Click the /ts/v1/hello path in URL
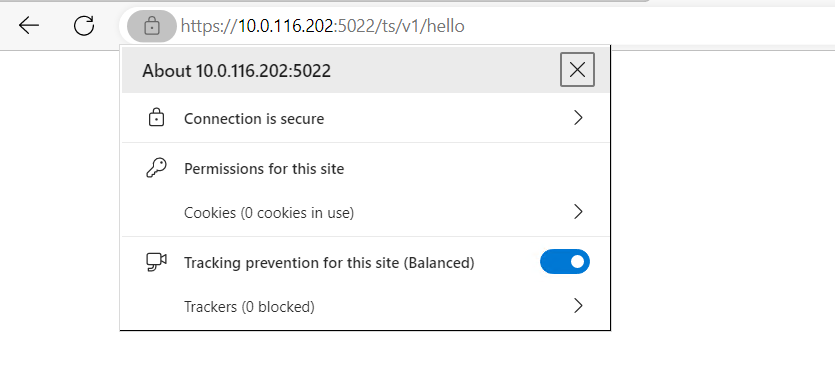This screenshot has width=835, height=389. click(420, 26)
